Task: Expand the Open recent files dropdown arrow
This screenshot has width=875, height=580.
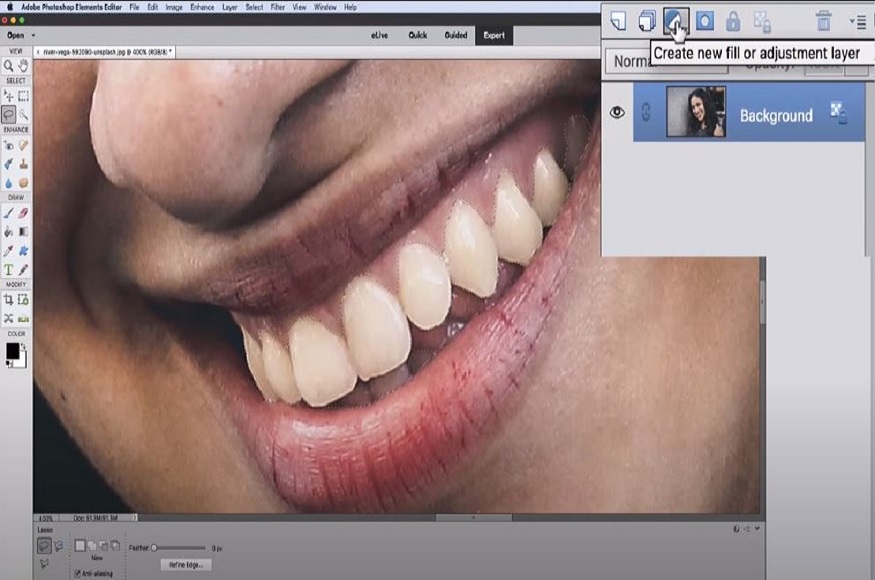Action: click(33, 35)
